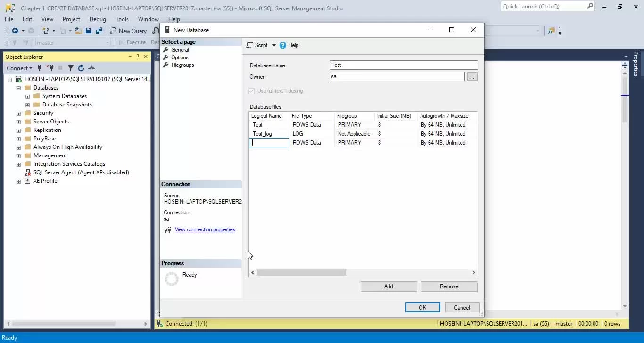Image resolution: width=644 pixels, height=343 pixels.
Task: Click the Refresh icon in Object Explorer
Action: 81,68
